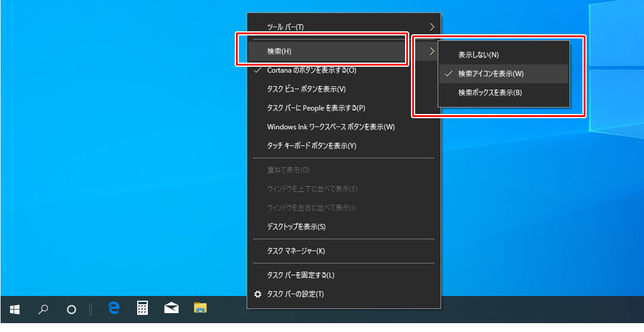Expand the 検索 submenu chevron
This screenshot has width=644, height=332.
[432, 51]
